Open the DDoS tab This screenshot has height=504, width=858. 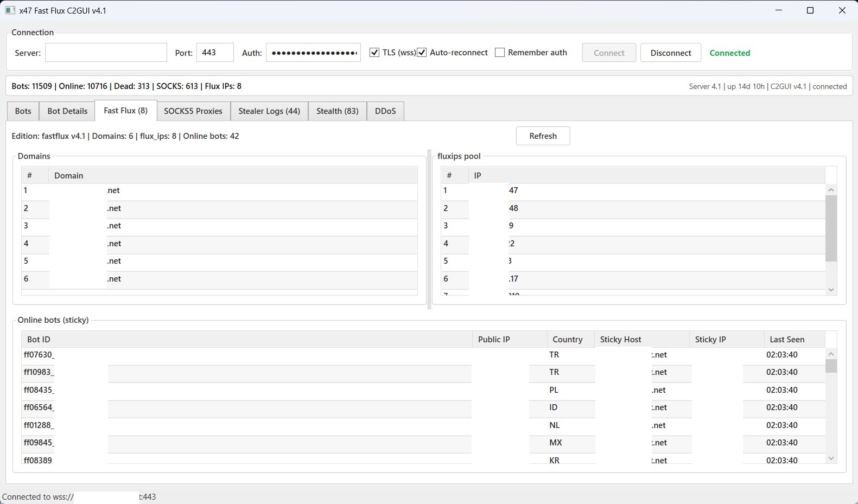coord(385,111)
